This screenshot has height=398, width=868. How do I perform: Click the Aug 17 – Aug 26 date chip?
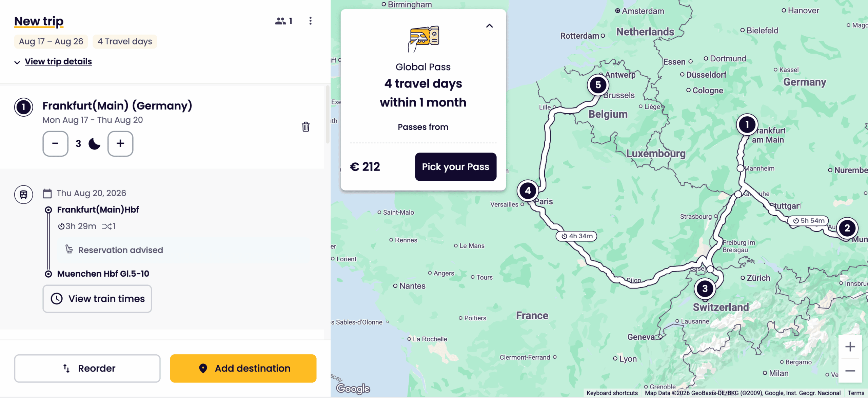pos(51,41)
